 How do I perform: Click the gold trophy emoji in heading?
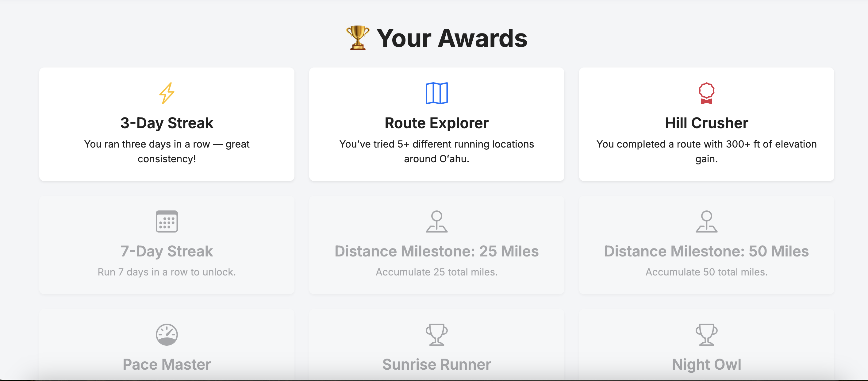(358, 38)
